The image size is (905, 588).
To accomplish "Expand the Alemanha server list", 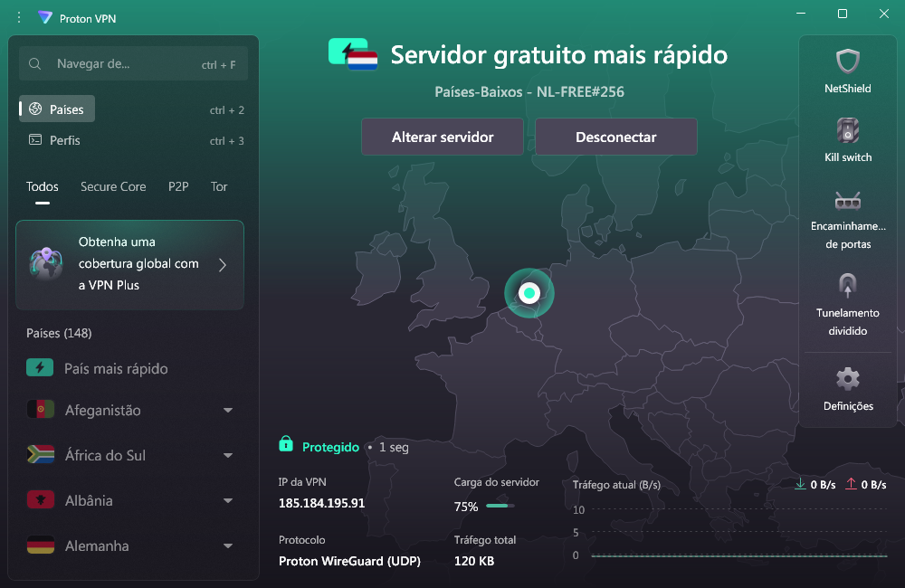I will coord(228,545).
